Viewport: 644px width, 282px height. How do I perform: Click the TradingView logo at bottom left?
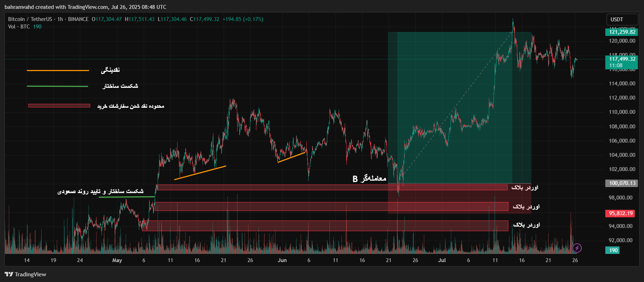pyautogui.click(x=26, y=274)
